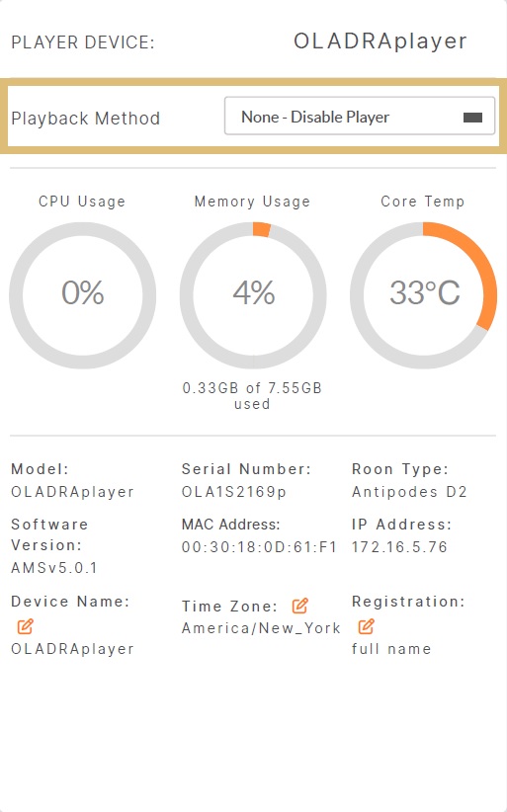Click the Core Temp 33°C gauge

pyautogui.click(x=424, y=295)
